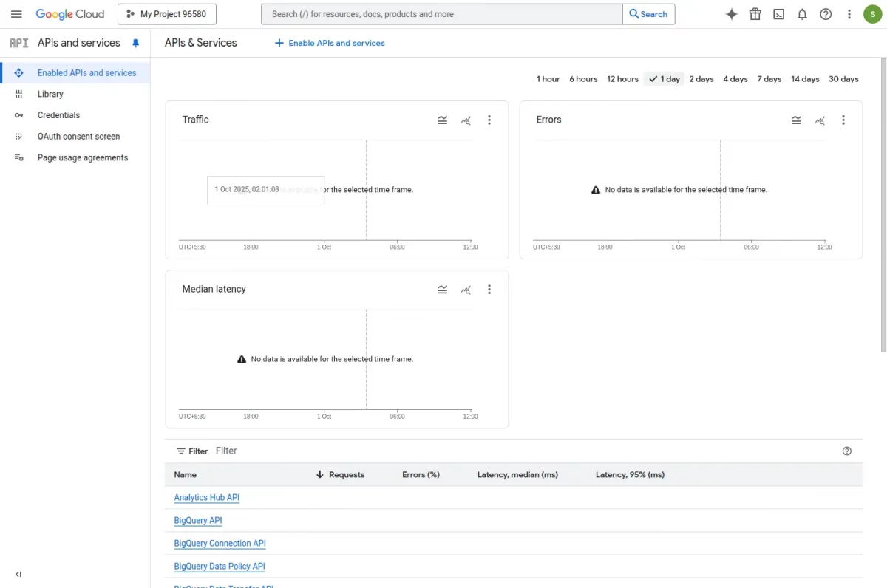Open the help question mark menu
The width and height of the screenshot is (887, 588).
coord(826,14)
